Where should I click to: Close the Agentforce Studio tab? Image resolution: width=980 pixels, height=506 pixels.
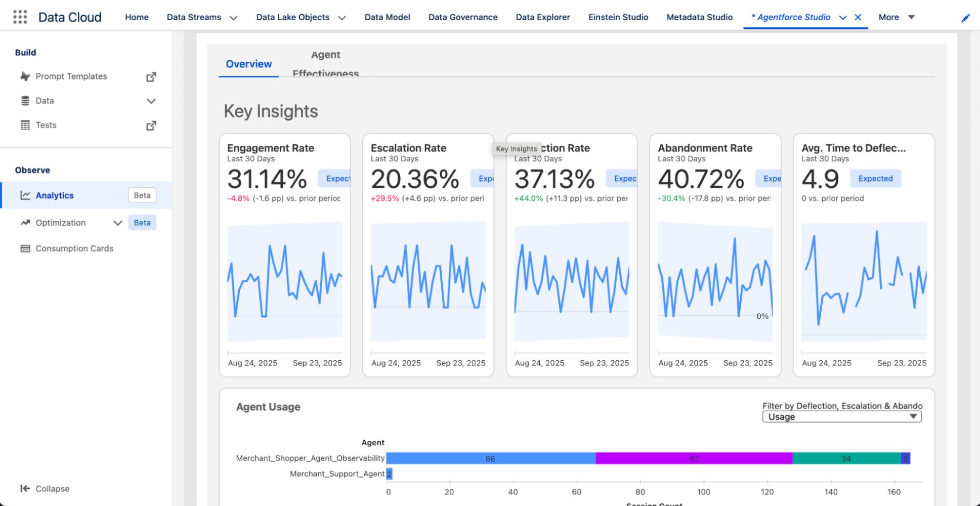click(x=858, y=17)
